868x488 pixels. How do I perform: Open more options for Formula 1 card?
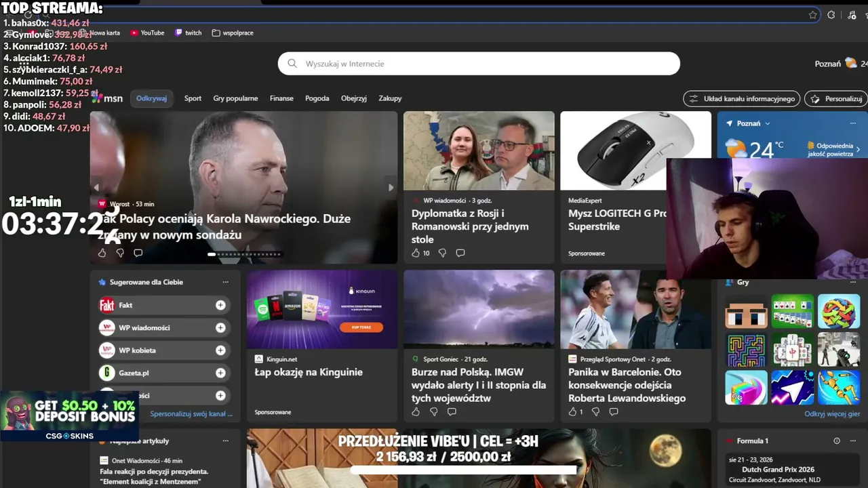(853, 441)
